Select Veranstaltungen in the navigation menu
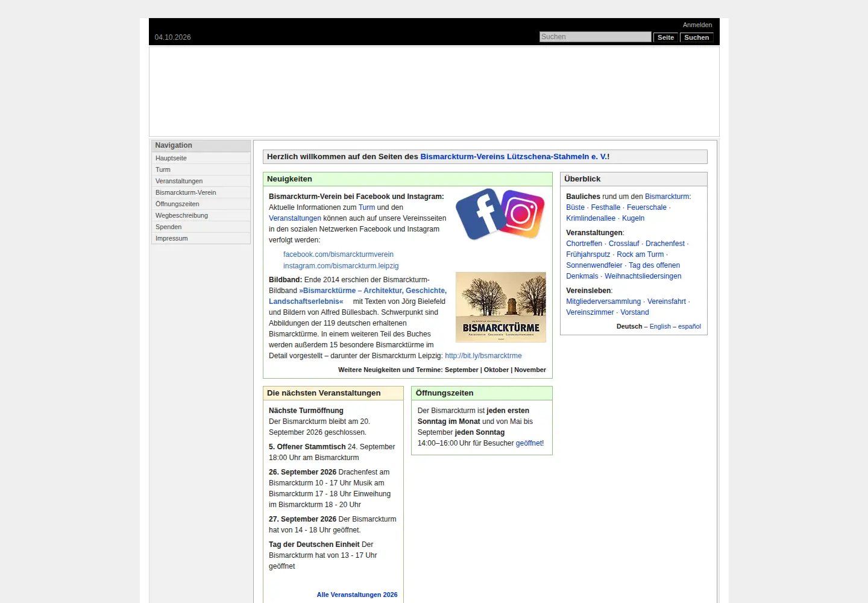This screenshot has height=603, width=868. 201,181
